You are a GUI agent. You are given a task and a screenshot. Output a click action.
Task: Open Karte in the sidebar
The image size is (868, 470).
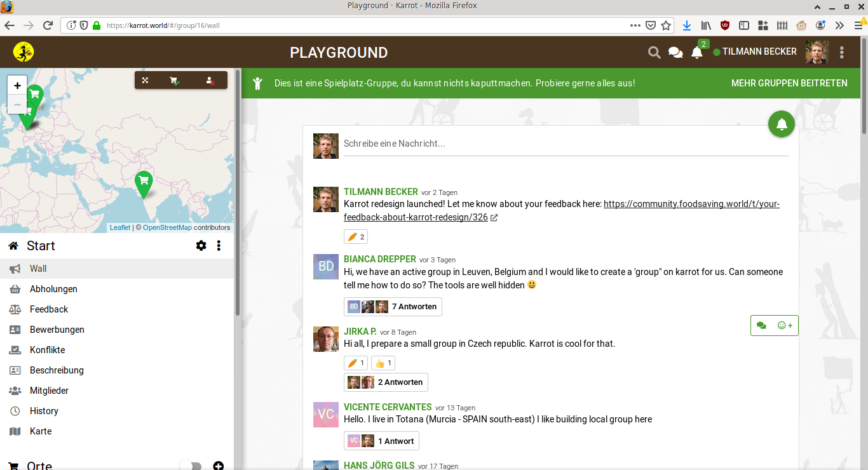coord(117,431)
